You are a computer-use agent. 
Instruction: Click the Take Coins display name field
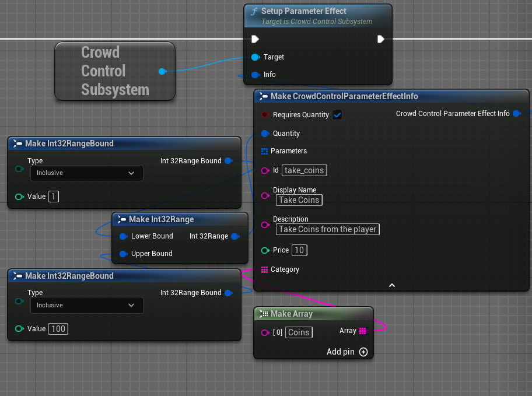coord(299,200)
